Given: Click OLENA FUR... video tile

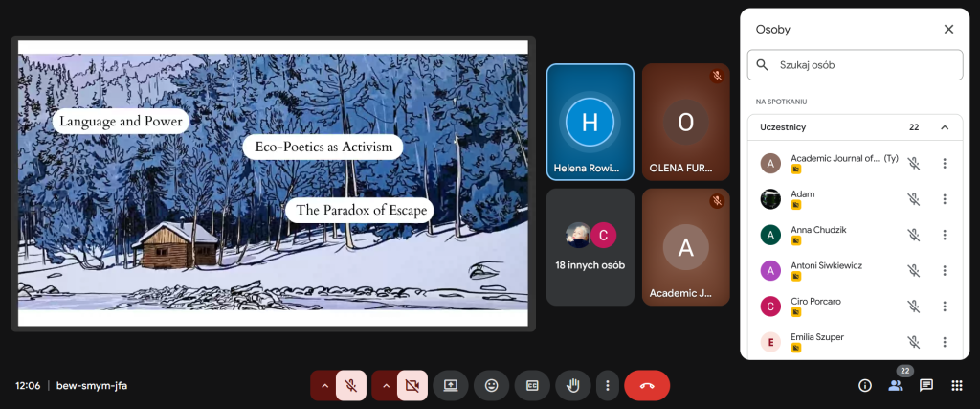Looking at the screenshot, I should [685, 122].
